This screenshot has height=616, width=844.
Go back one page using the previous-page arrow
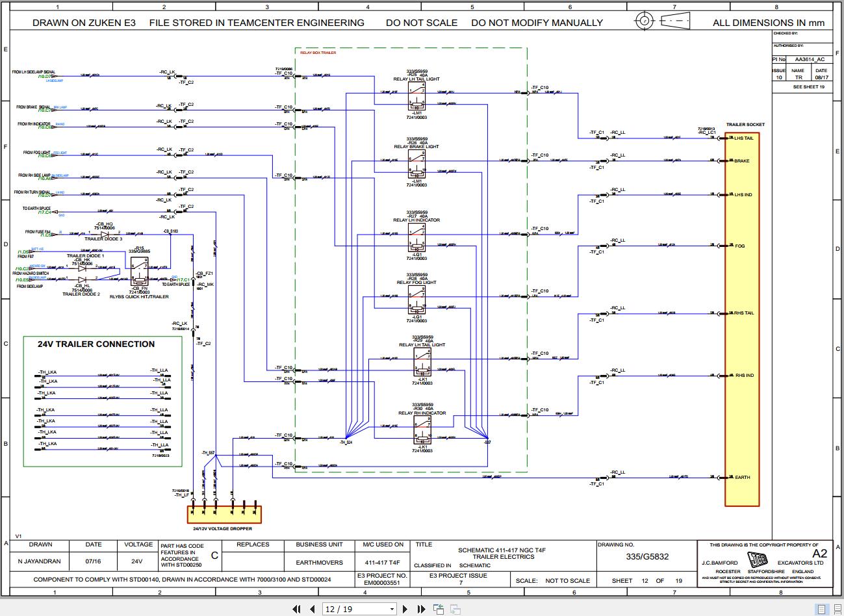pyautogui.click(x=313, y=609)
